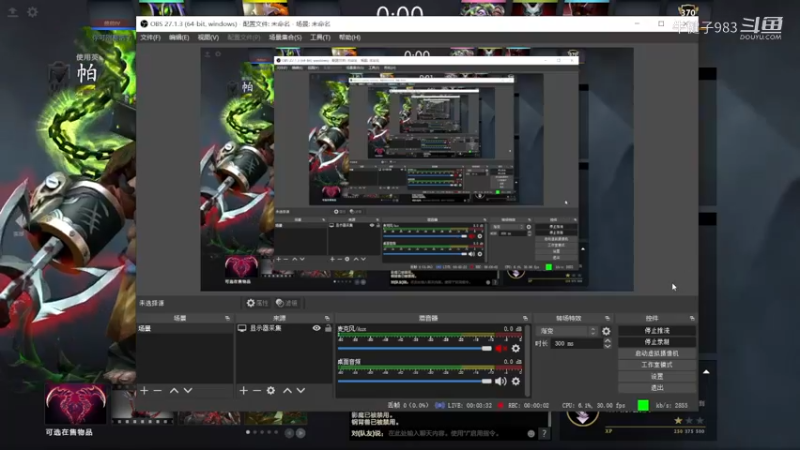
Task: Move scene down with arrow icon
Action: click(188, 390)
